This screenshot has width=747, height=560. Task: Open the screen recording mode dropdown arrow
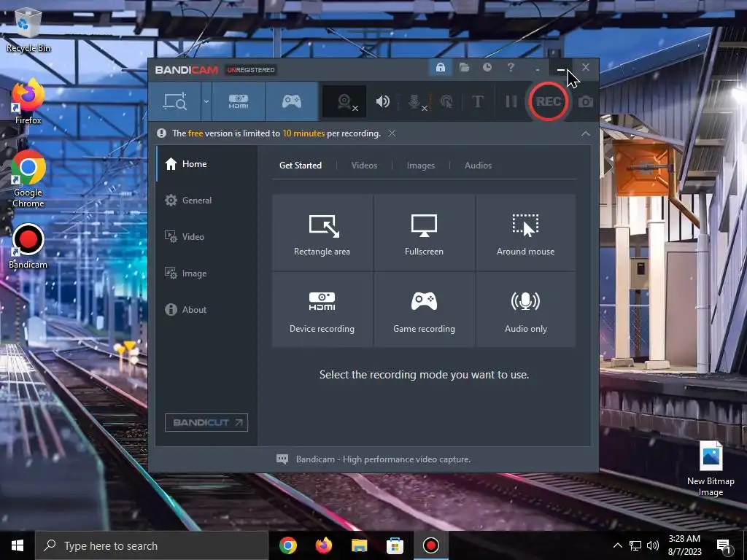coord(206,101)
